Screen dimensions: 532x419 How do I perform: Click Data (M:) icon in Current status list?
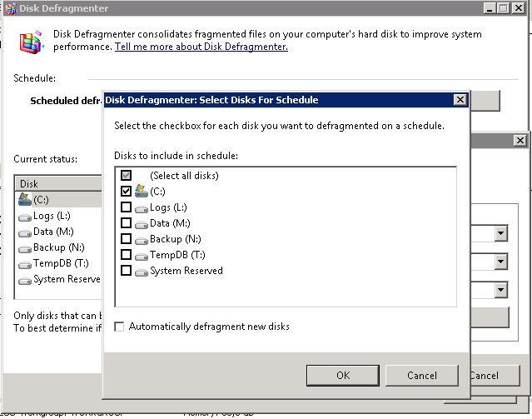click(x=25, y=233)
